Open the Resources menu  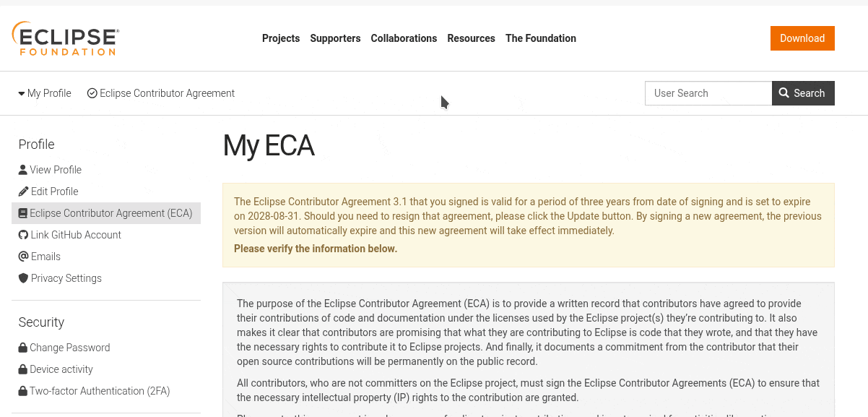point(471,38)
